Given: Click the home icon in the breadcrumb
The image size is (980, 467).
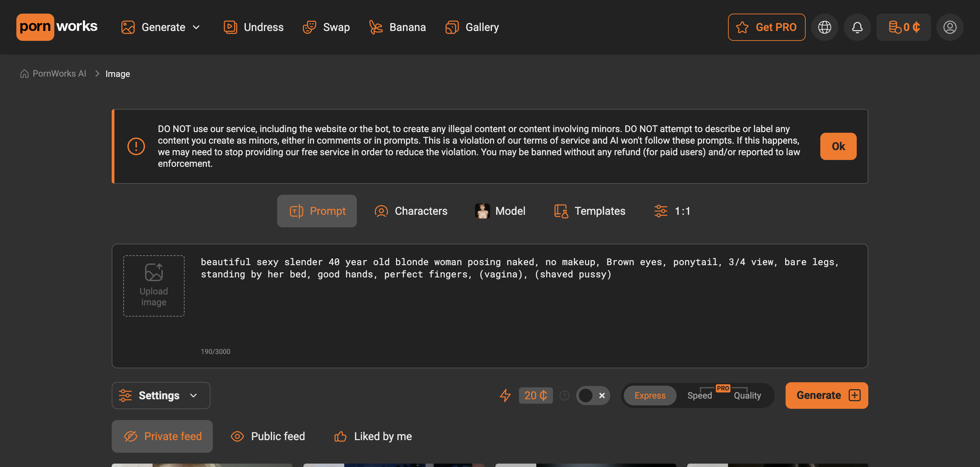Looking at the screenshot, I should pos(25,74).
